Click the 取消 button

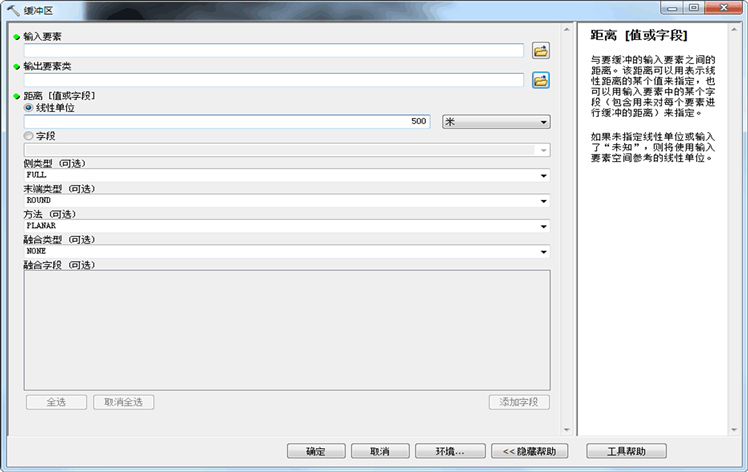pos(380,451)
